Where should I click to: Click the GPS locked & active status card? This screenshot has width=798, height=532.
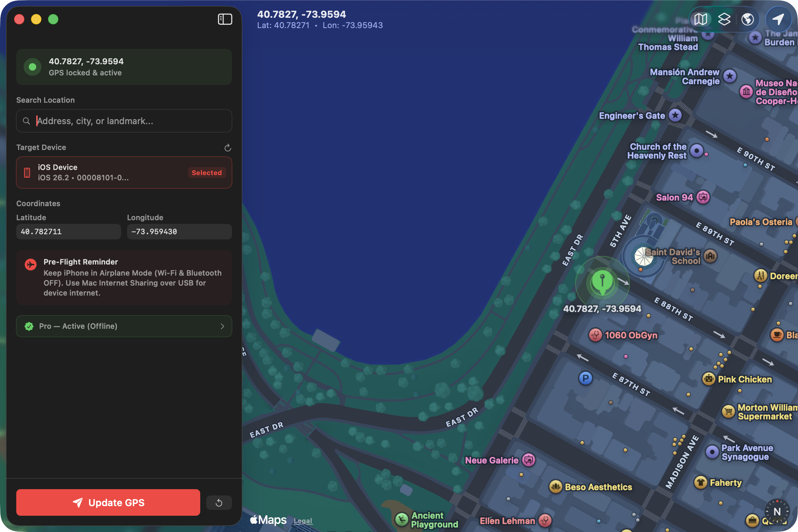click(124, 67)
